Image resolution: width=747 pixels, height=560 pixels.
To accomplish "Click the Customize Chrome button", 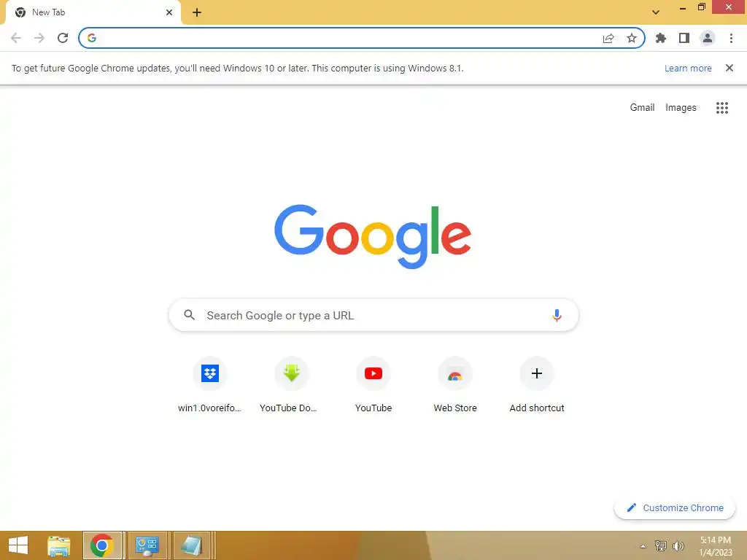I will point(675,507).
